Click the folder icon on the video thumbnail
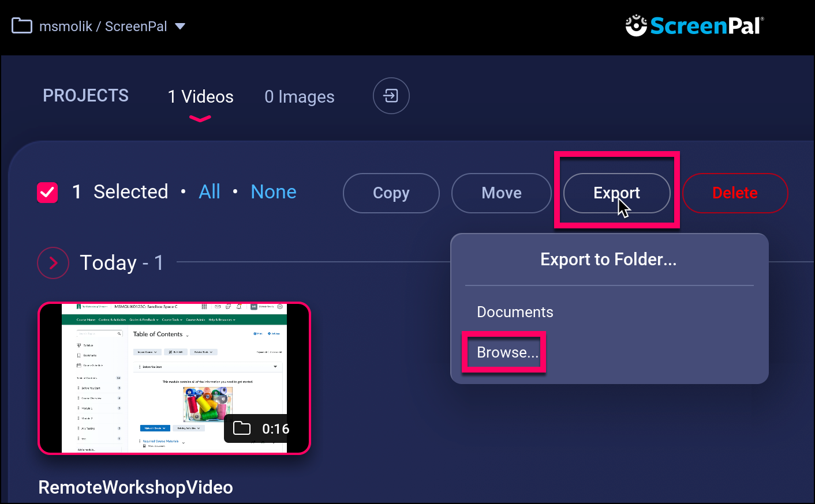This screenshot has height=504, width=815. click(241, 428)
